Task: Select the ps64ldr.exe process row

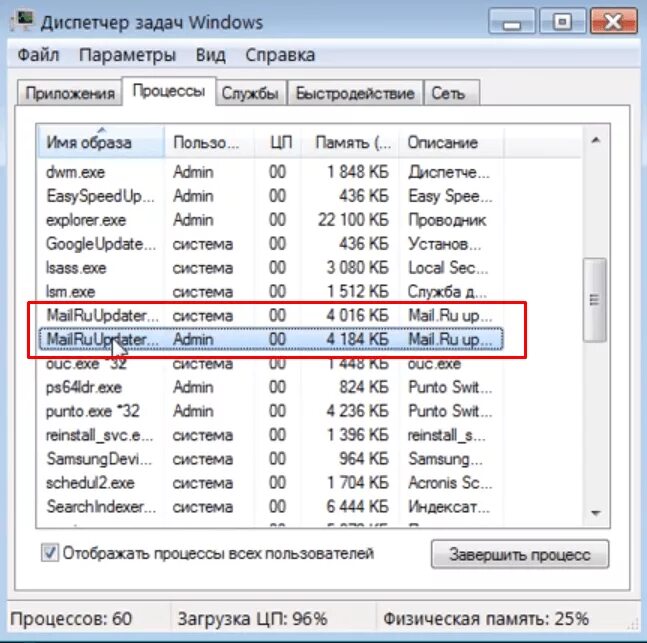Action: (x=270, y=388)
